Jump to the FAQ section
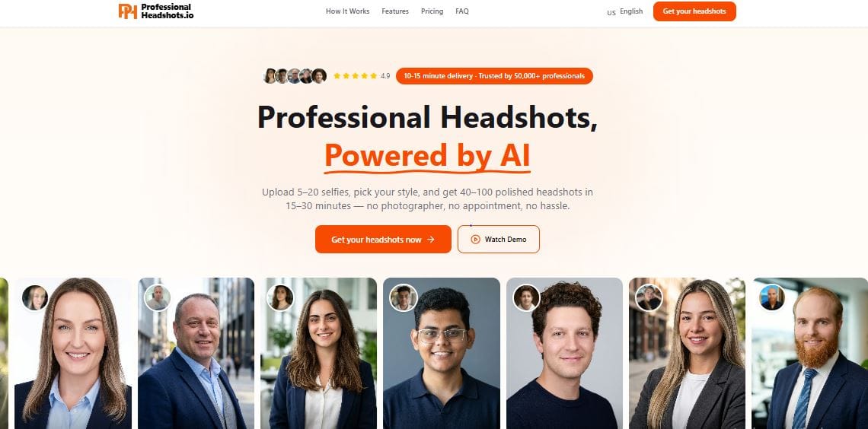 pyautogui.click(x=462, y=11)
